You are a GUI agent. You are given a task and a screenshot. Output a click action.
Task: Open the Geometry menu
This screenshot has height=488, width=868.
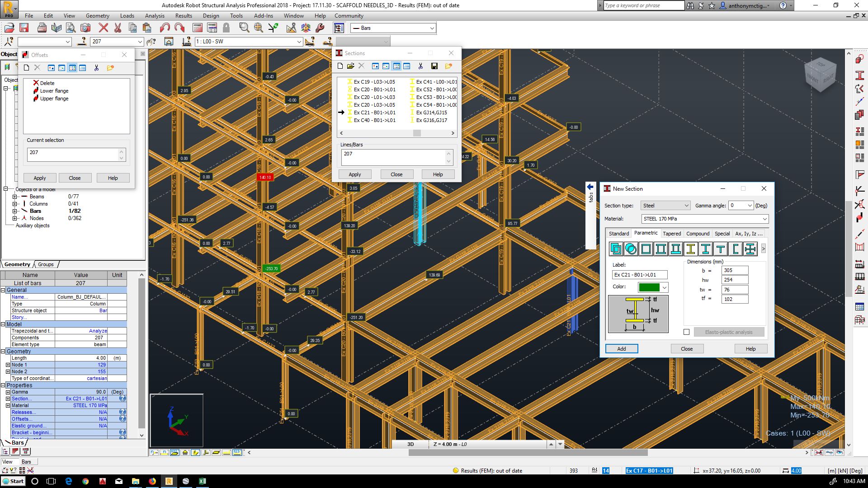click(x=97, y=15)
